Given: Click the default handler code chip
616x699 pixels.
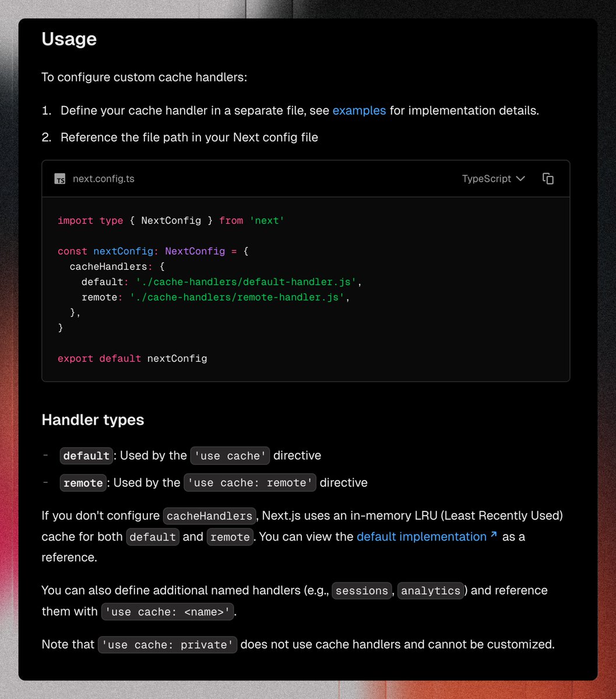Looking at the screenshot, I should pos(86,456).
